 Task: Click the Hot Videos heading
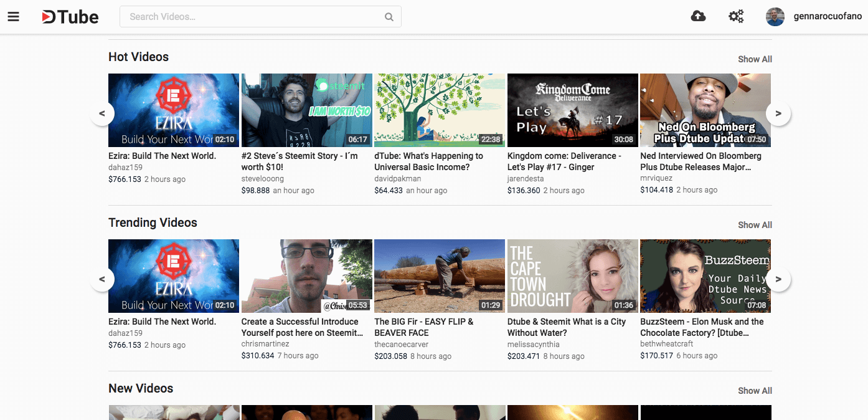pyautogui.click(x=138, y=57)
